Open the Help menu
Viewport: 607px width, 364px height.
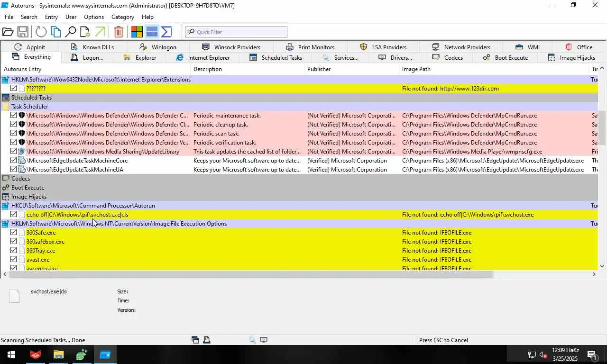click(147, 17)
